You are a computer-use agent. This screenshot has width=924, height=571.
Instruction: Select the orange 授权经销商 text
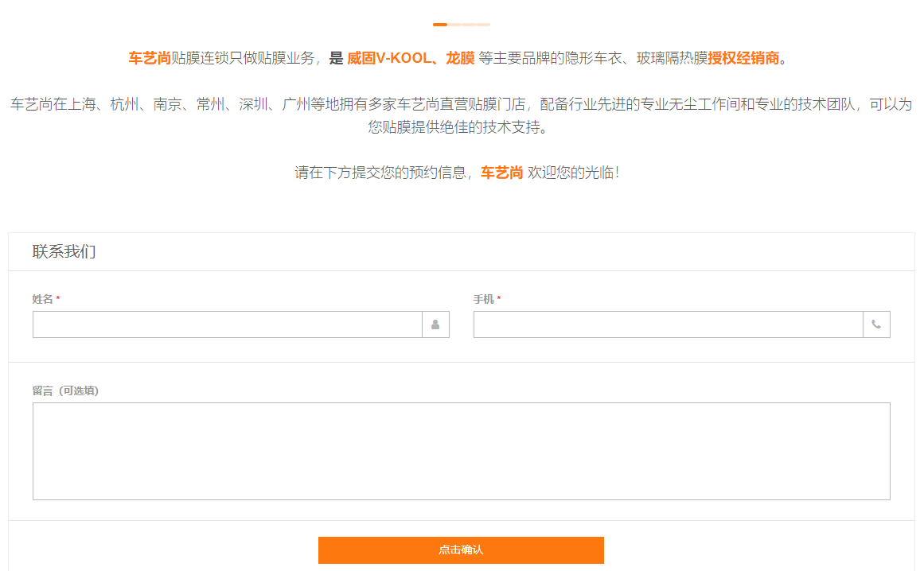pyautogui.click(x=743, y=58)
